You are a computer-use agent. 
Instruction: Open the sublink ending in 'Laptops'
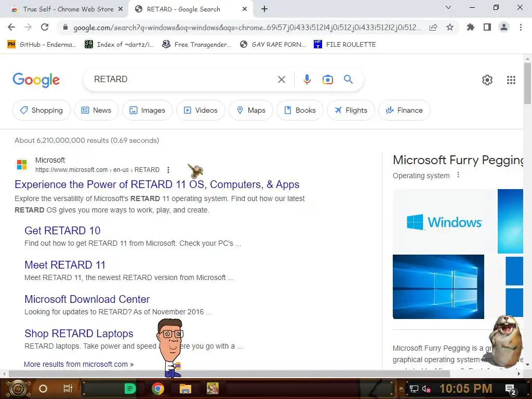coord(79,334)
